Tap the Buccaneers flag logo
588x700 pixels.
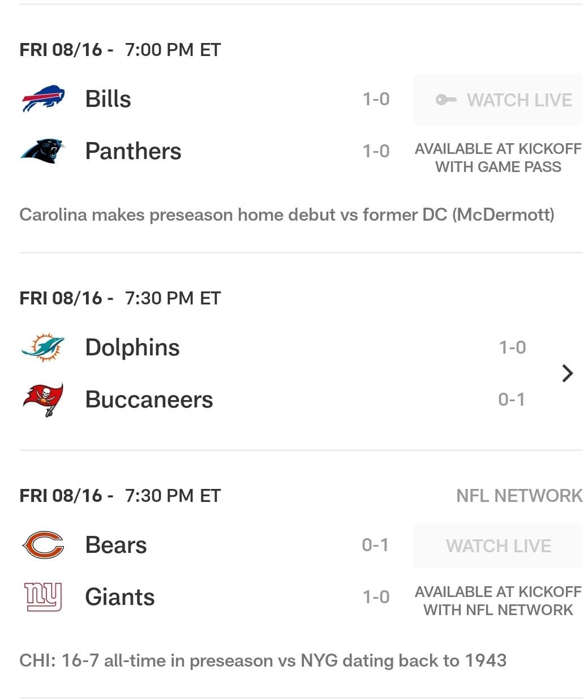coord(43,400)
